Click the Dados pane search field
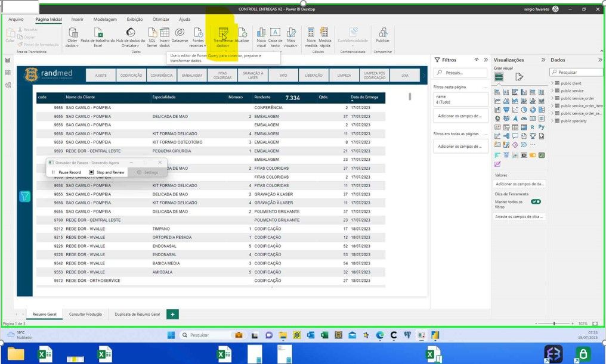Screen dimensions: 606x364 point(576,72)
